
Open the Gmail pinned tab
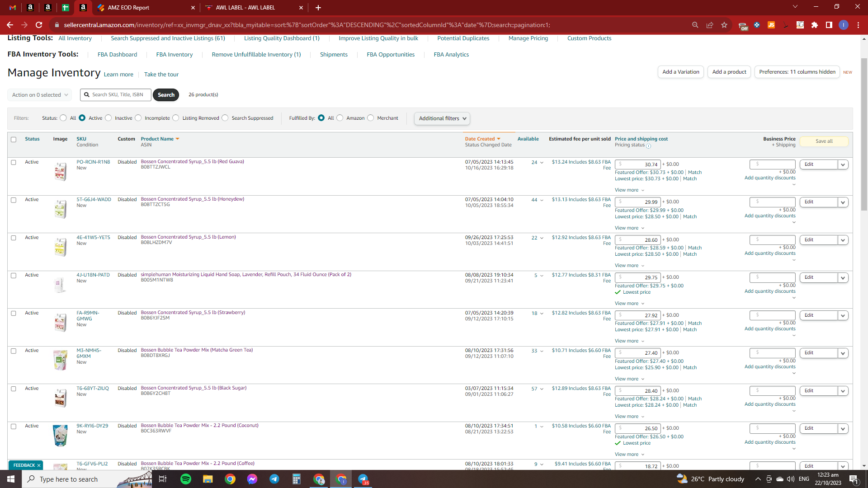[x=13, y=8]
